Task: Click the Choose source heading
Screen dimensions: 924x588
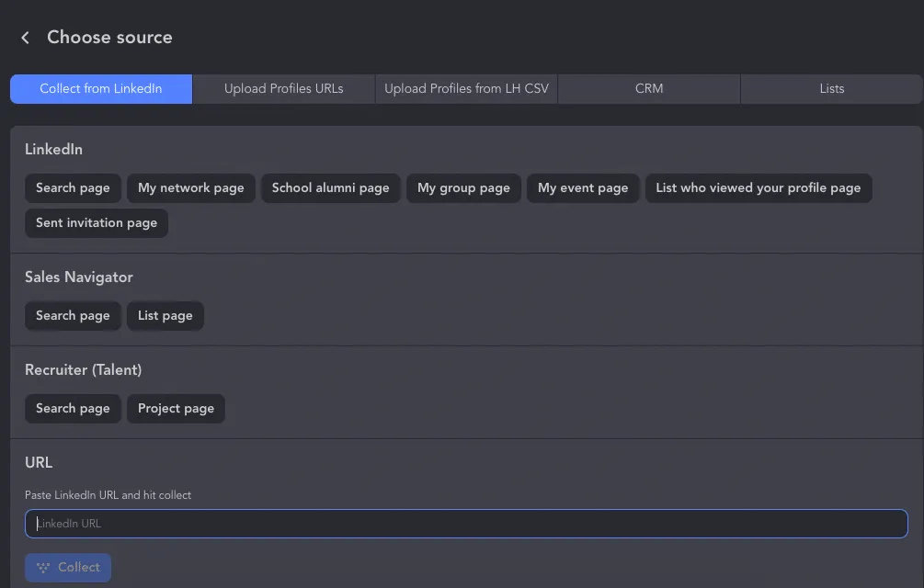Action: 109,37
